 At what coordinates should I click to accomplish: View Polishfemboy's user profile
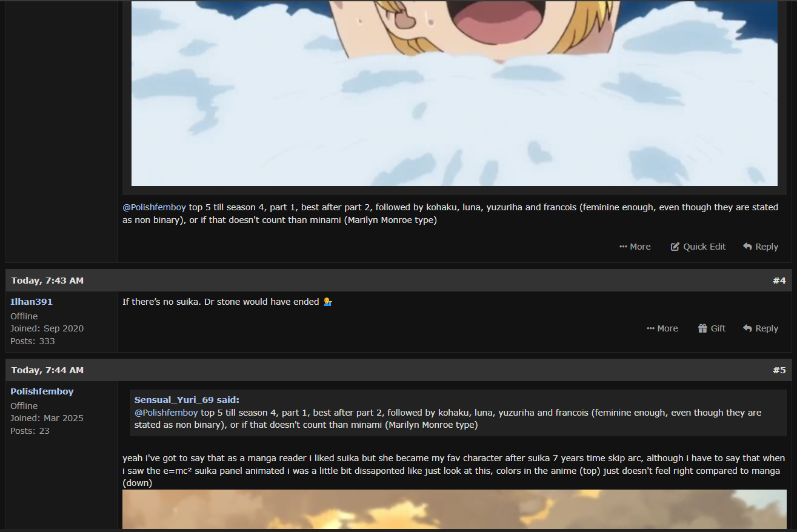click(x=42, y=391)
